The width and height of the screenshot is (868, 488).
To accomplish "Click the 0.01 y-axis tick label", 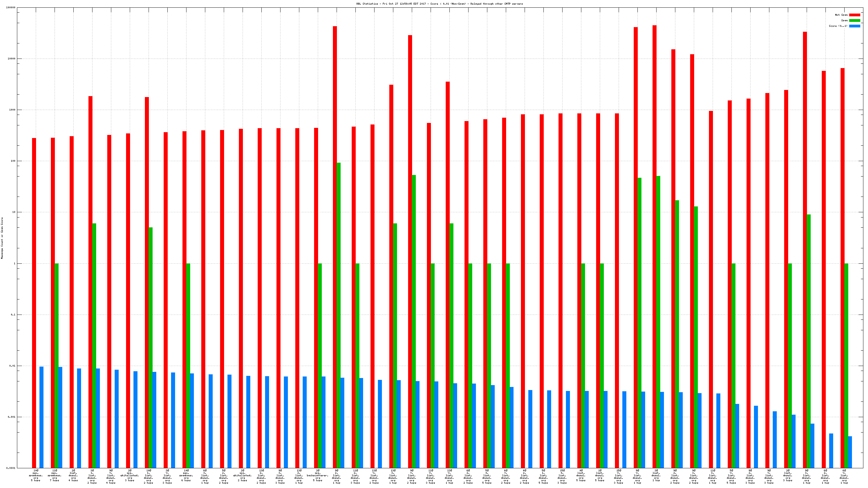I will coord(12,366).
